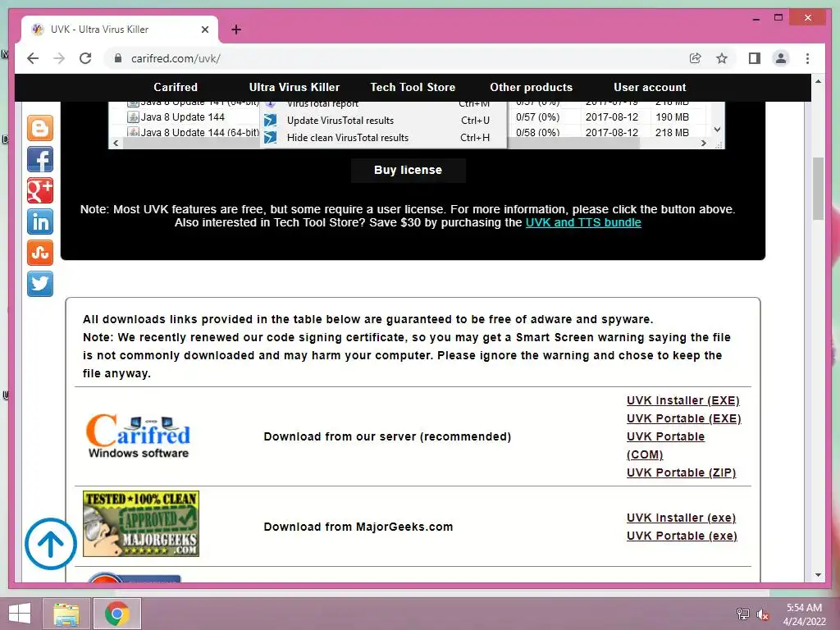Viewport: 840px width, 630px height.
Task: Open Windows Start menu
Action: click(20, 614)
